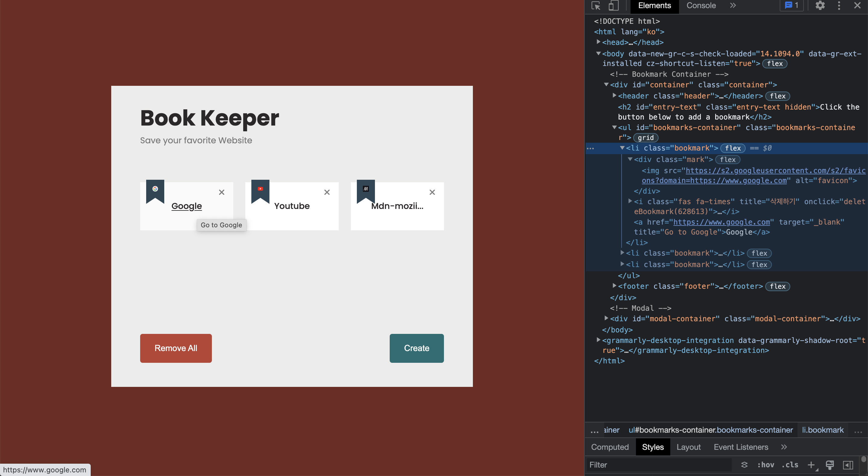Click the new style rule plus icon

(x=811, y=465)
